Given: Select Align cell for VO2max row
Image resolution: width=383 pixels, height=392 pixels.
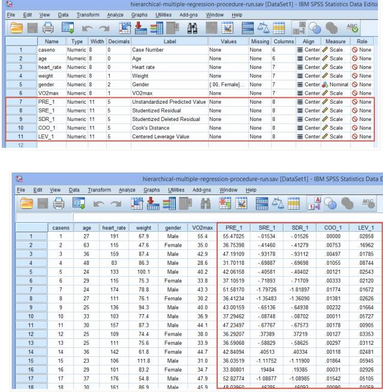Looking at the screenshot, I should click(x=308, y=93).
